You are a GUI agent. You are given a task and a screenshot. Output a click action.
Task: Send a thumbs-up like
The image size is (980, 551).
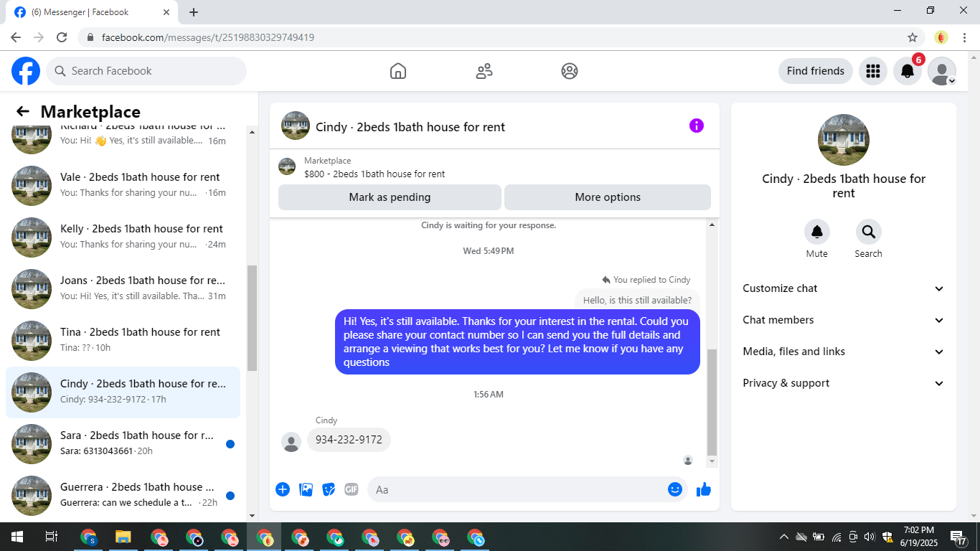point(704,489)
